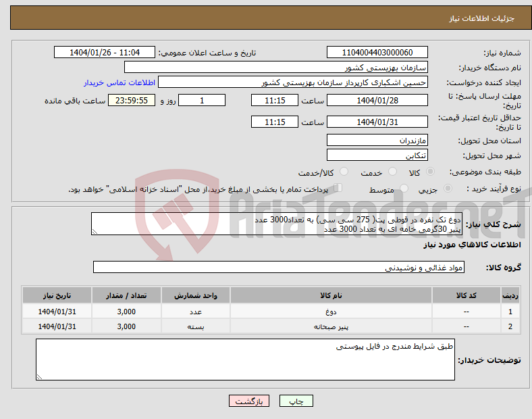Screen dimensions: 532x419
Task: Click the بازگشت back button
Action: coord(249,401)
